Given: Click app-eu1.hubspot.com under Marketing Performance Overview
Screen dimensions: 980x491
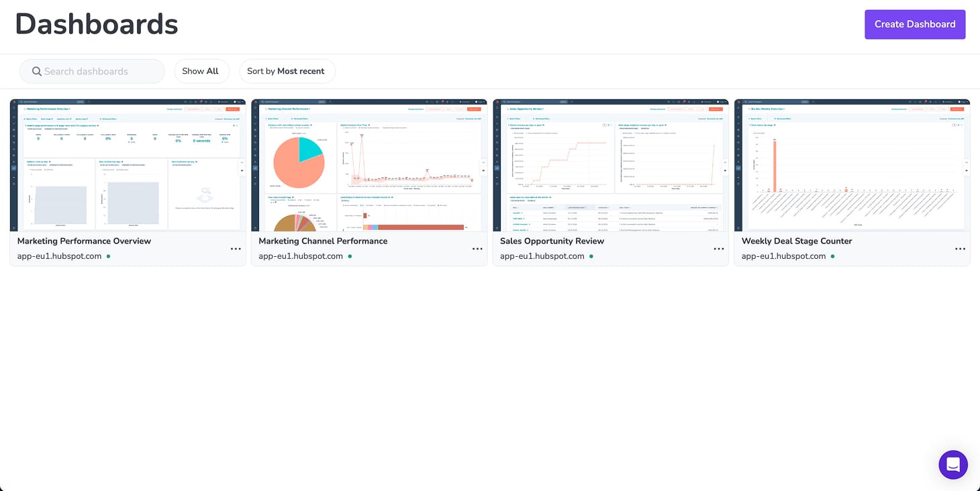Looking at the screenshot, I should click(59, 256).
